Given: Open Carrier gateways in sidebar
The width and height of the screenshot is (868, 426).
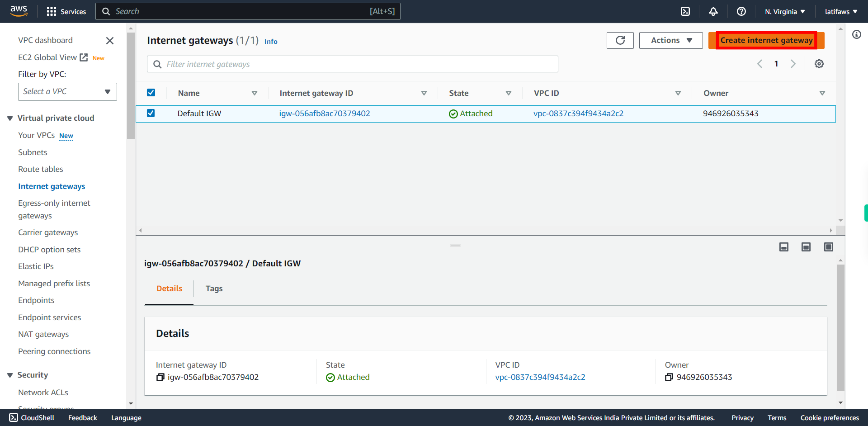Looking at the screenshot, I should pyautogui.click(x=48, y=232).
